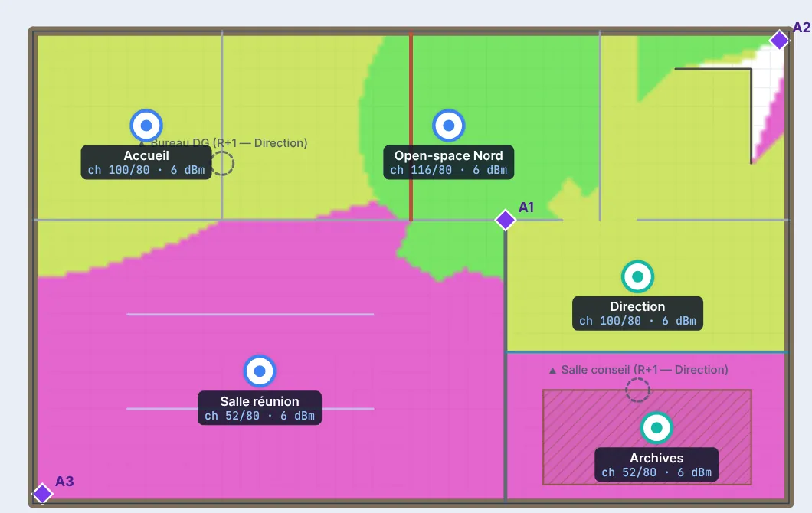Click the 'Bureau DG (R+1 — Direction)' text
Image resolution: width=812 pixels, height=513 pixels.
coord(229,143)
